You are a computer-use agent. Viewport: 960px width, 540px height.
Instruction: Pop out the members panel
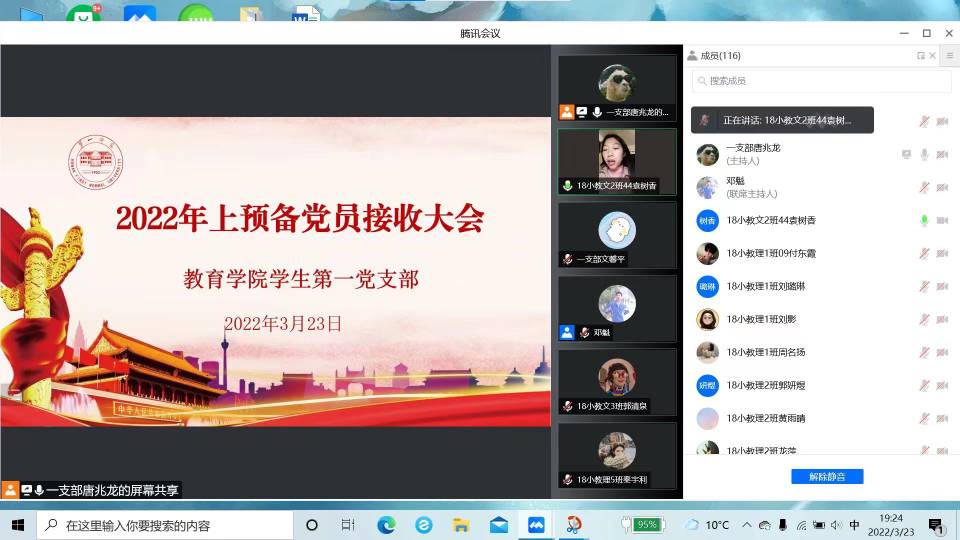(x=920, y=56)
